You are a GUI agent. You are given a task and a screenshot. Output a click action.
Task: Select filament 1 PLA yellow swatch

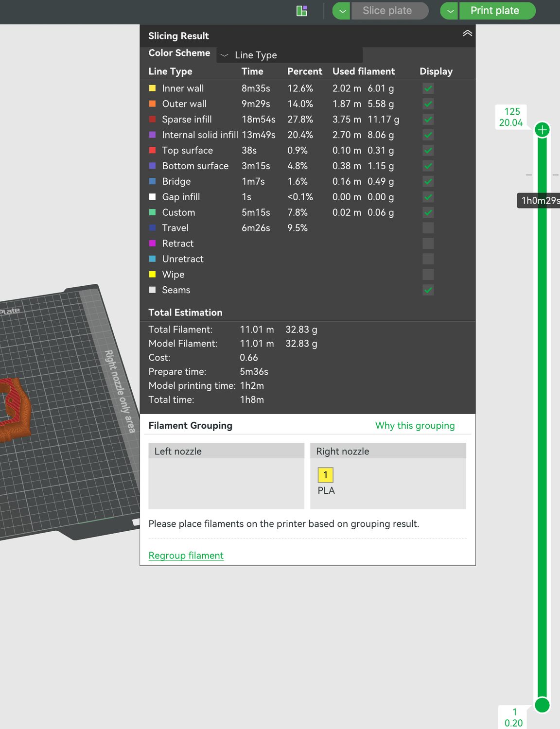[325, 475]
